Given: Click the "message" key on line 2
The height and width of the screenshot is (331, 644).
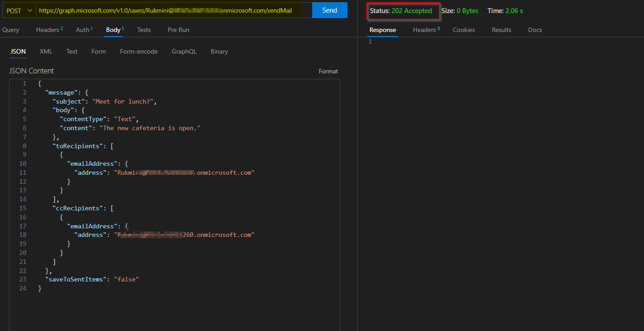Looking at the screenshot, I should (61, 92).
